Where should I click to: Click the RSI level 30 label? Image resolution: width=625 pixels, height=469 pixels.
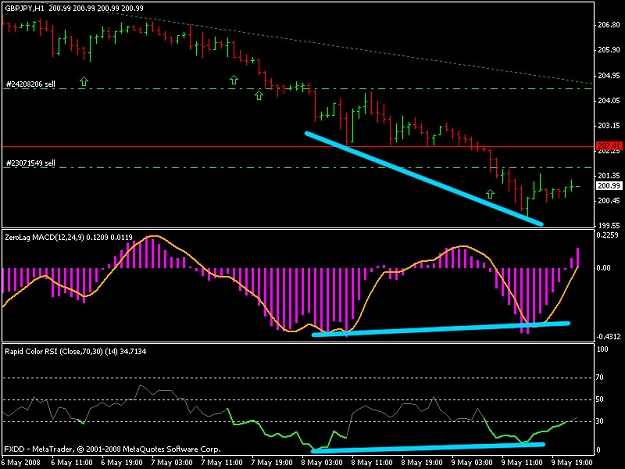(599, 421)
